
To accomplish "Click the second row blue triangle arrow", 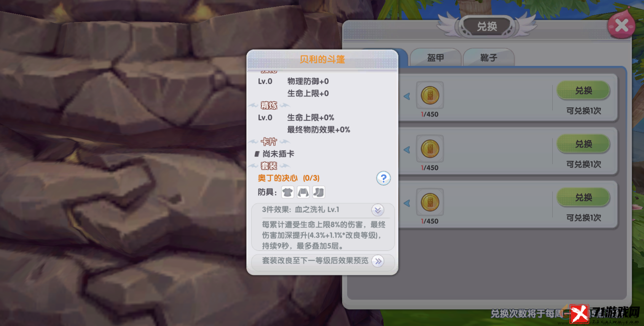I will 407,150.
